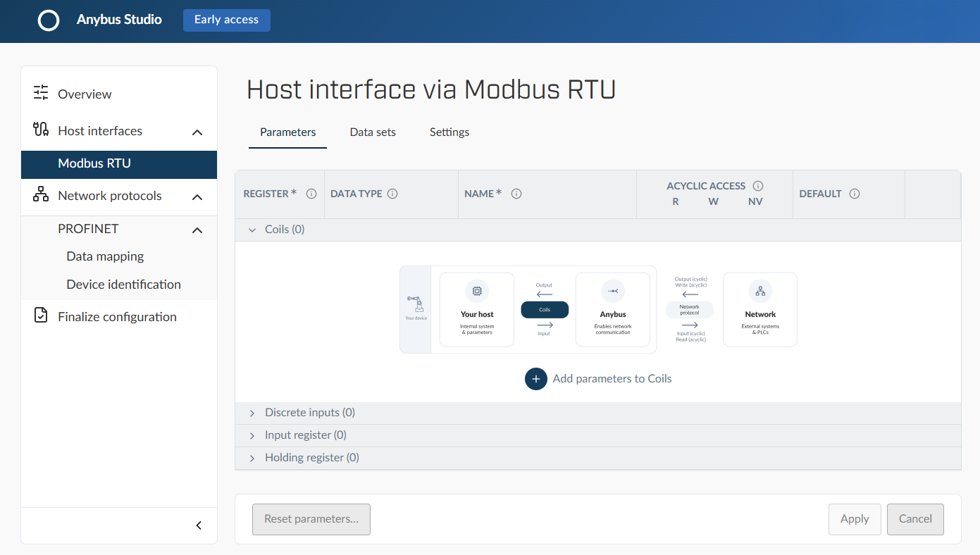Click the plus icon to add Coils parameters
The width and height of the screenshot is (980, 555).
536,379
